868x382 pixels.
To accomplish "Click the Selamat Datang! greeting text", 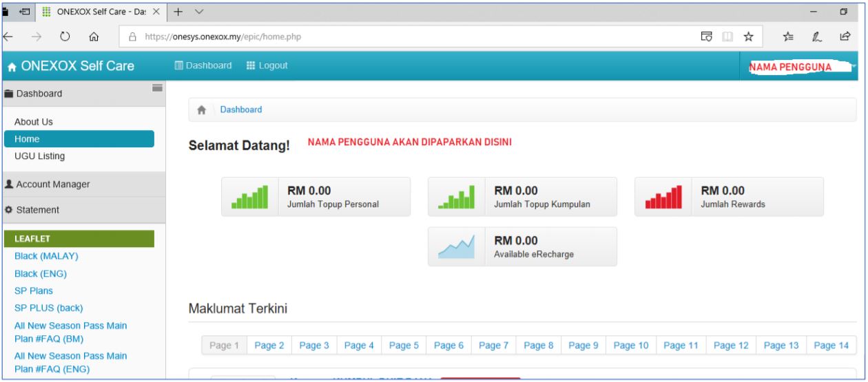I will (239, 146).
